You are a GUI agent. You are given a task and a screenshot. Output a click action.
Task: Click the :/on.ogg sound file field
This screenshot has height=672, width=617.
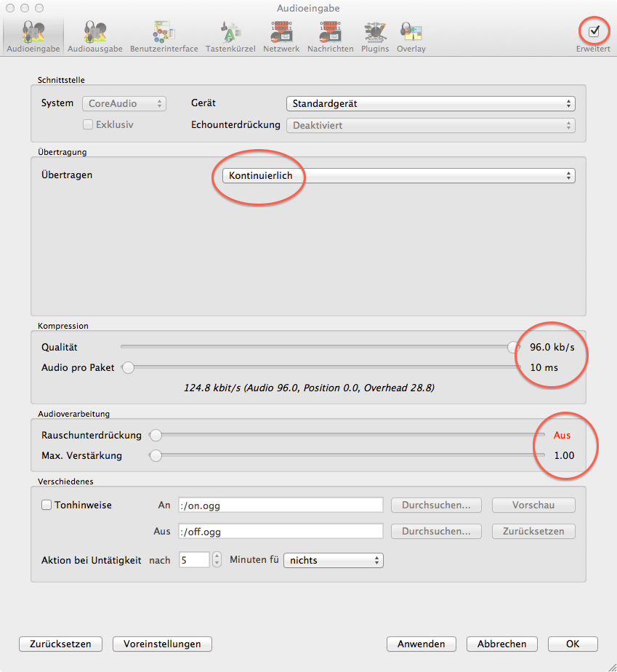click(280, 505)
